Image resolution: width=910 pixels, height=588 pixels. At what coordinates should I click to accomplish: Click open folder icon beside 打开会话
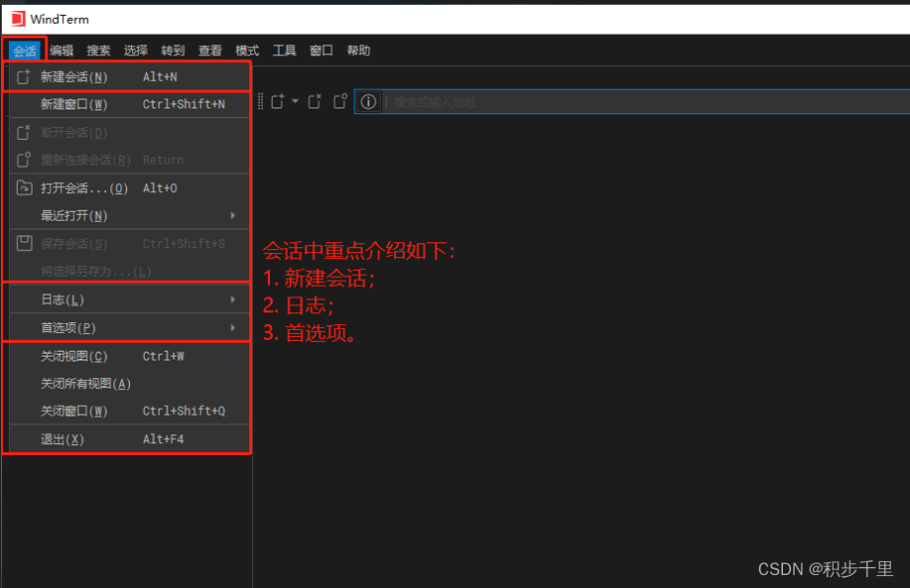click(25, 187)
